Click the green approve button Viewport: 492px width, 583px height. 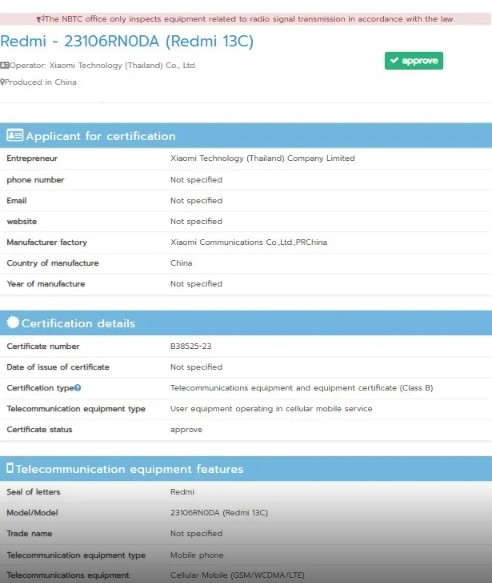click(414, 61)
